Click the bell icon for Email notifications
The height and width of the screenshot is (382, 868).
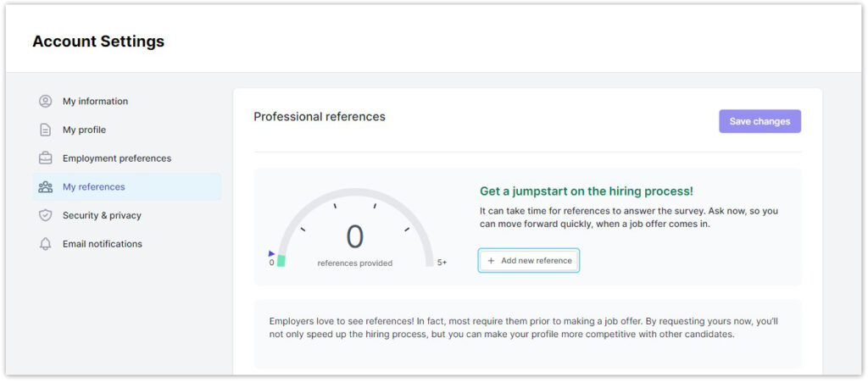pos(46,244)
